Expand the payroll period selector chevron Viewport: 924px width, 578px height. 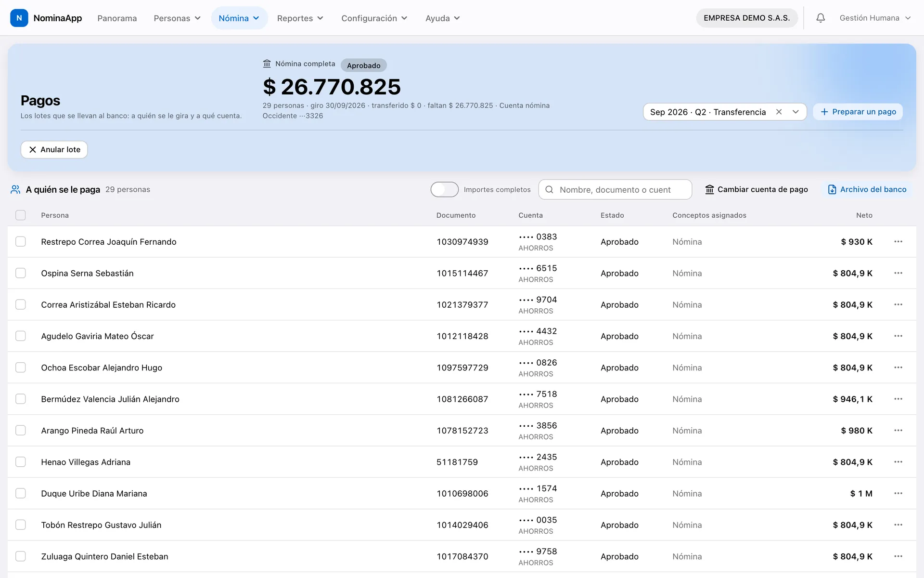click(x=796, y=112)
